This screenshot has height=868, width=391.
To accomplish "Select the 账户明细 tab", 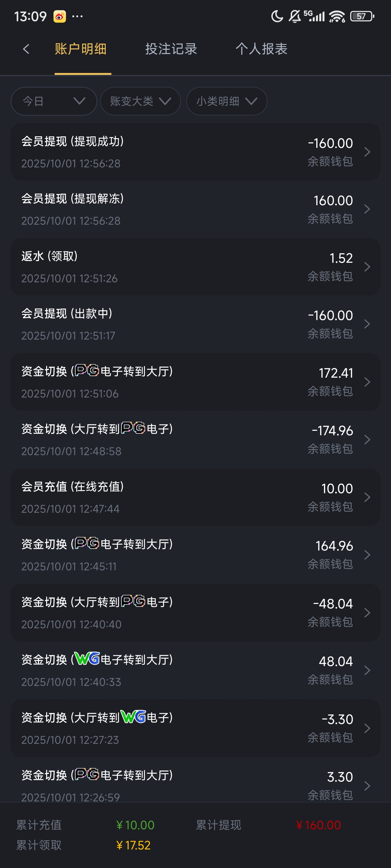I will point(81,49).
